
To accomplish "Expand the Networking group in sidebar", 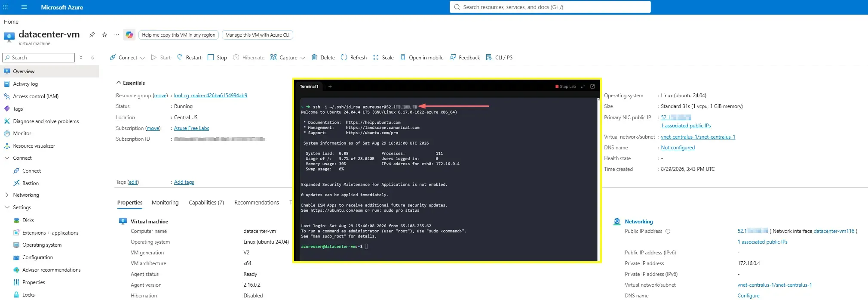I will pyautogui.click(x=7, y=195).
